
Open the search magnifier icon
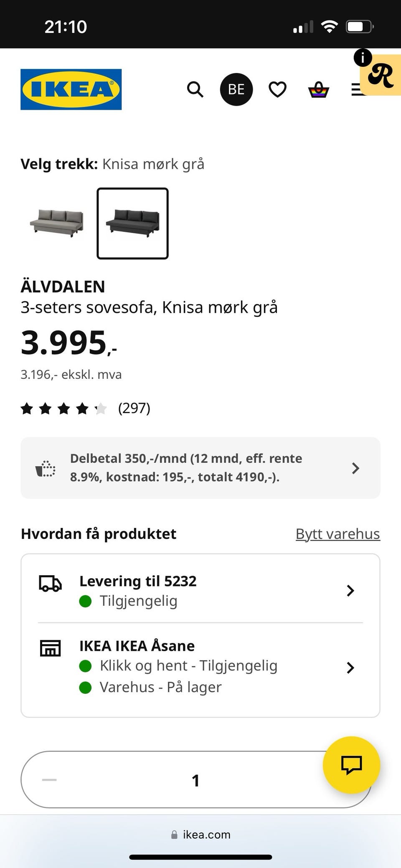[x=195, y=89]
